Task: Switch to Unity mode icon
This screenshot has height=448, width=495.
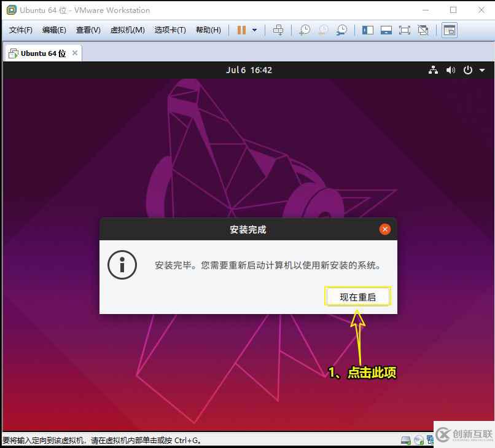Action: (423, 30)
